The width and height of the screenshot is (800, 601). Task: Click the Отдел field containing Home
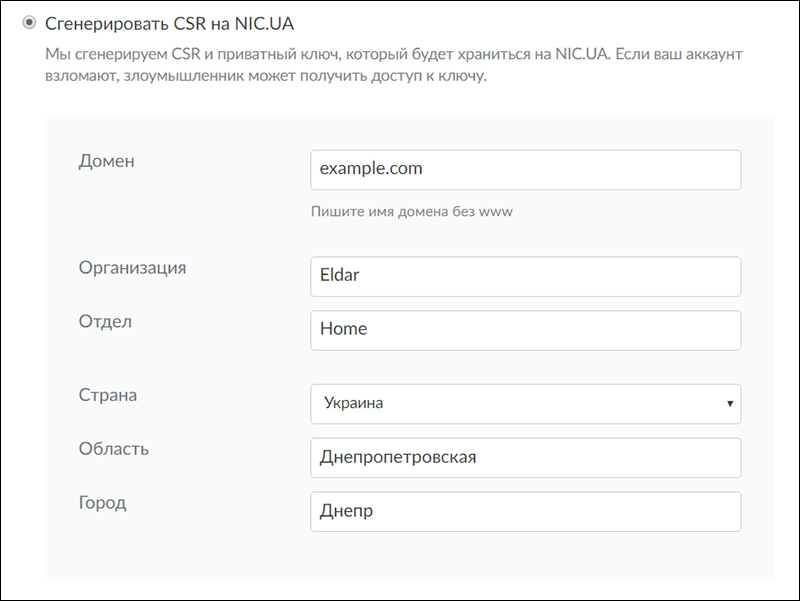point(525,330)
